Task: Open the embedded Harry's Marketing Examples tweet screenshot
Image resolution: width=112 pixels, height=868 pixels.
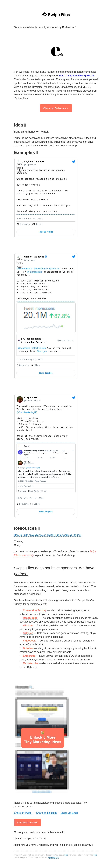Action: coord(46,468)
